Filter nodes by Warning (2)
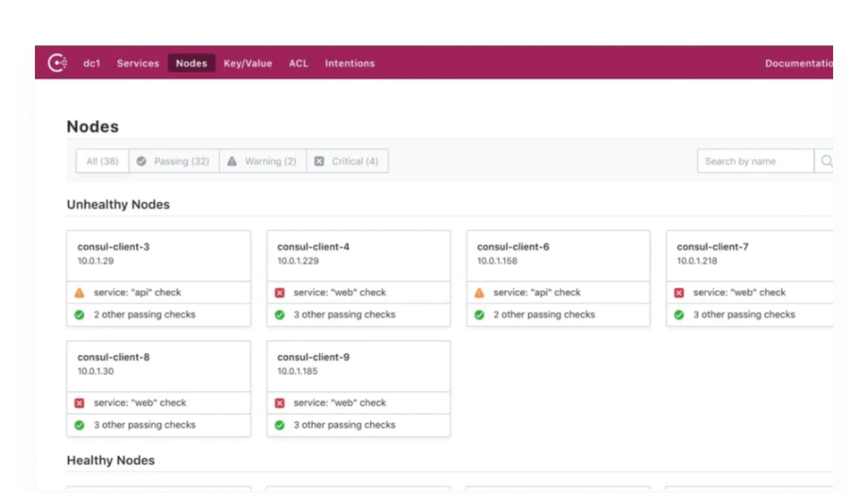 pos(263,161)
